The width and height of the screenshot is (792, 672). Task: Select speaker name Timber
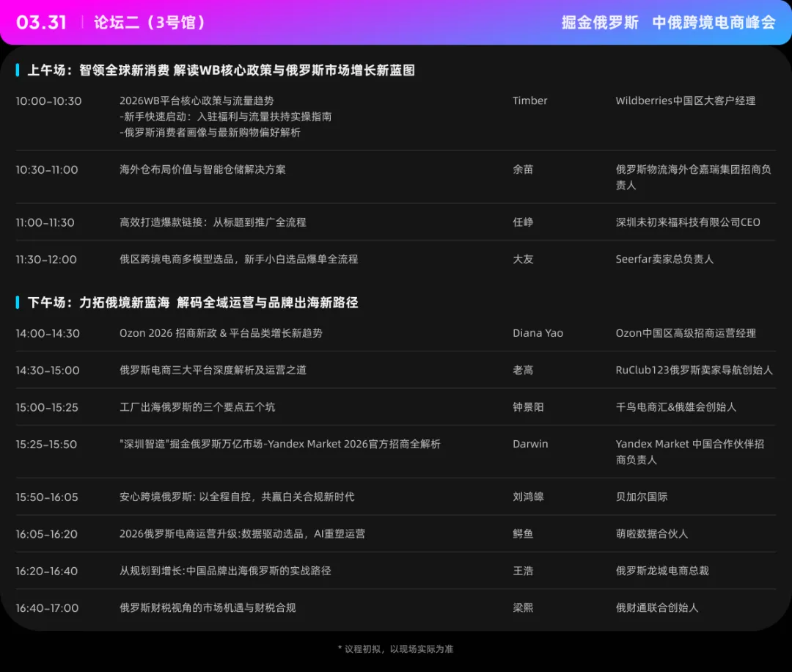530,101
